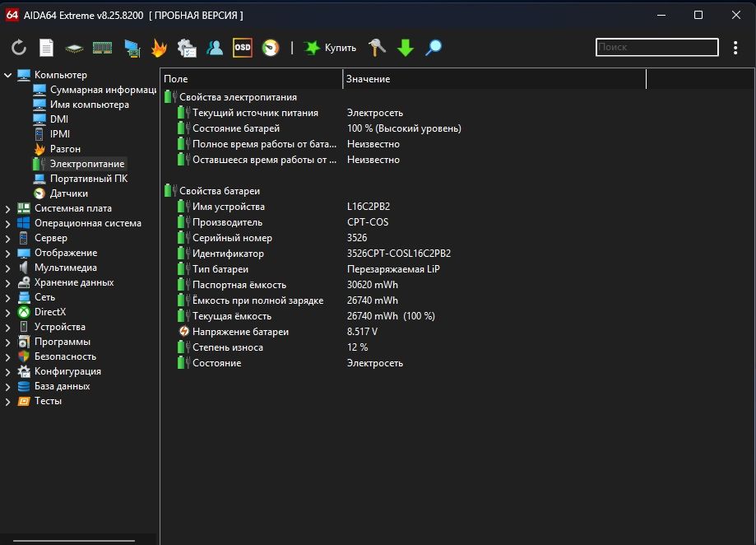Launch the stability test flame icon

159,47
